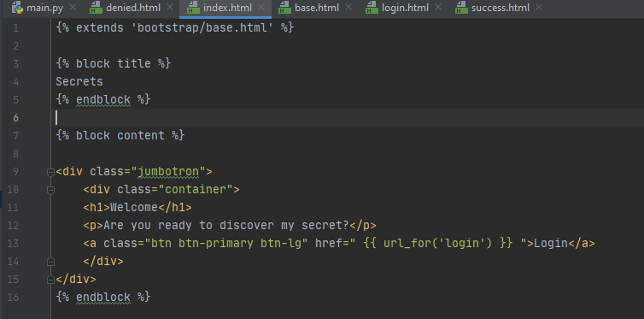Click the closing </div> on line 14
The image size is (644, 319).
click(103, 262)
